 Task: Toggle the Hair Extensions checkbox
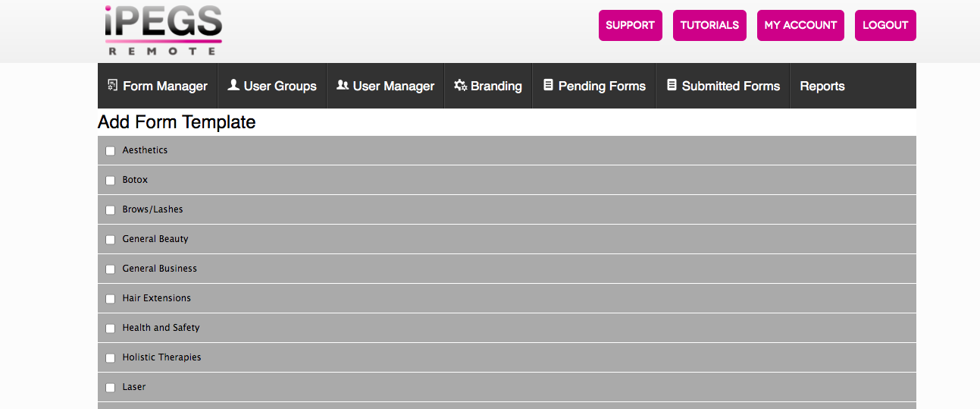pos(111,299)
